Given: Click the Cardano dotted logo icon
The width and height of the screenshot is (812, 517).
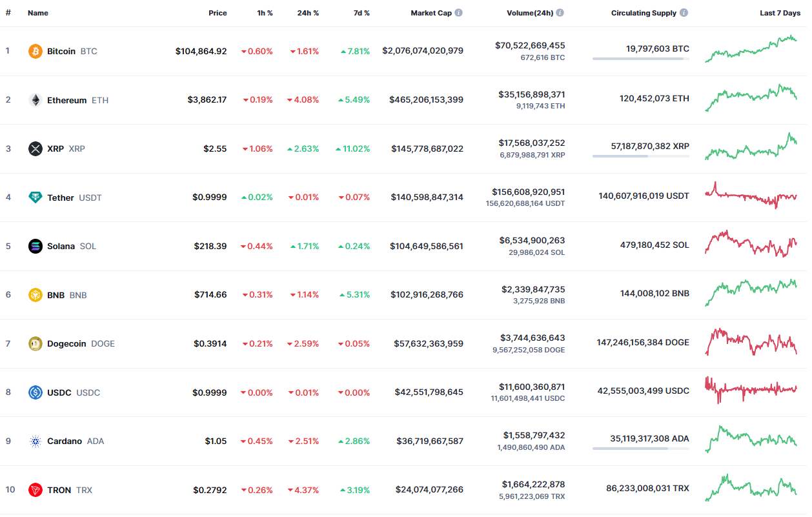Looking at the screenshot, I should [36, 441].
